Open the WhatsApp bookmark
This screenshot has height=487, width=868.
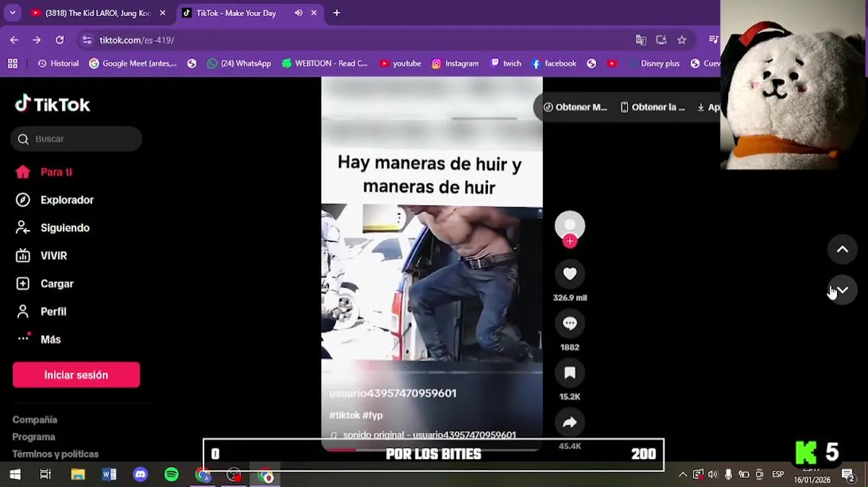239,63
